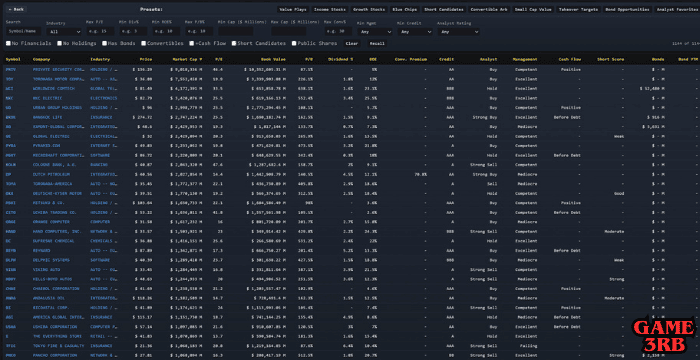Check the Public Shares checkbox

pos(294,43)
